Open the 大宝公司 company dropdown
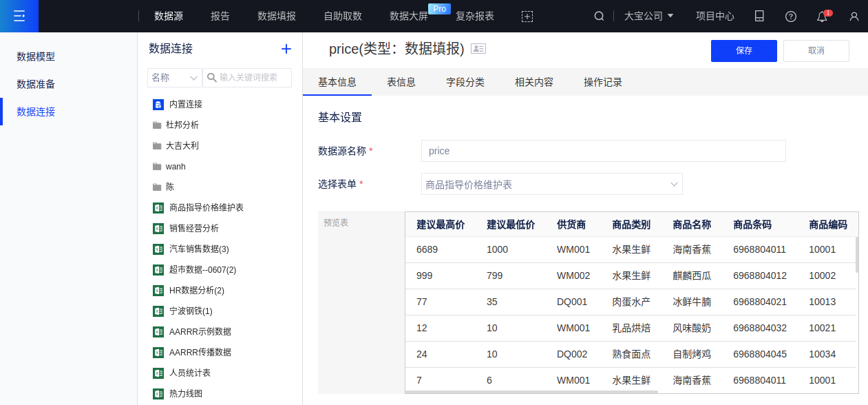Viewport: 868px width, 405px height. pos(648,16)
